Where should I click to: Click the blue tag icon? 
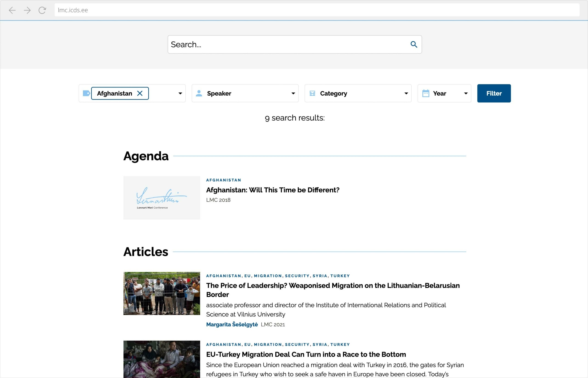coord(86,93)
